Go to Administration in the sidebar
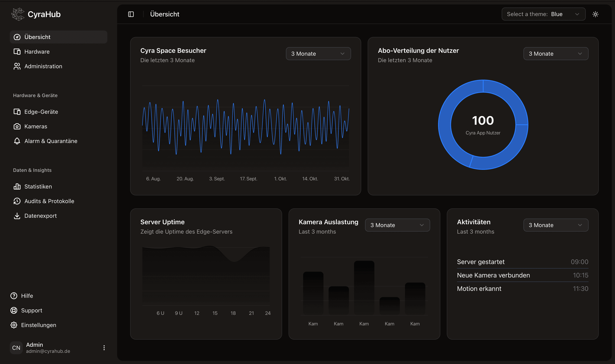This screenshot has width=615, height=364. coord(43,66)
